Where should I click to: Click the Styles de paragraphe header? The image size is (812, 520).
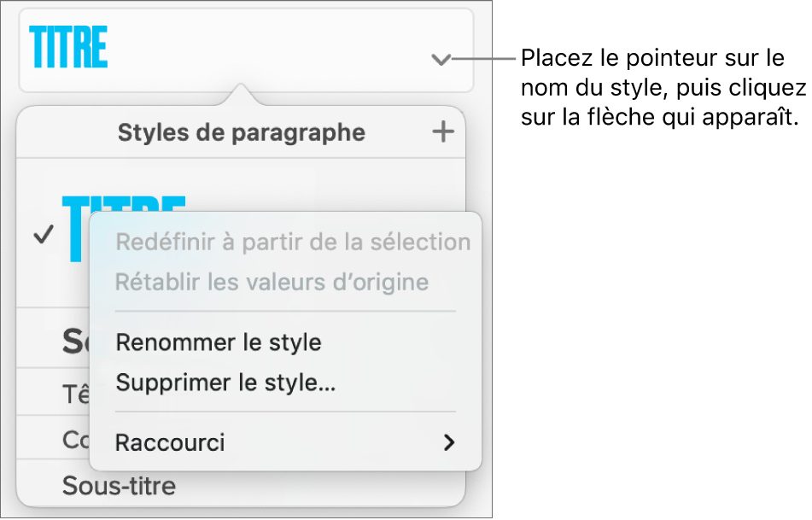242,132
